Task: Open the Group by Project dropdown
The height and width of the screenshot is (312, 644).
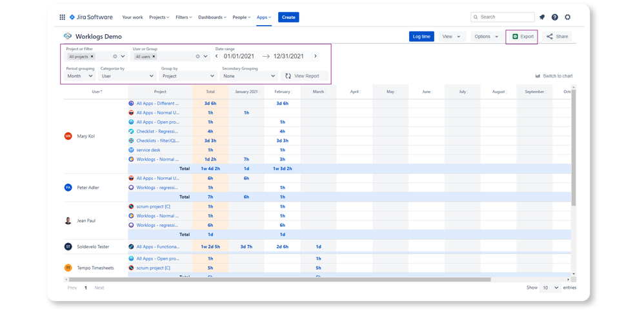Action: click(188, 76)
